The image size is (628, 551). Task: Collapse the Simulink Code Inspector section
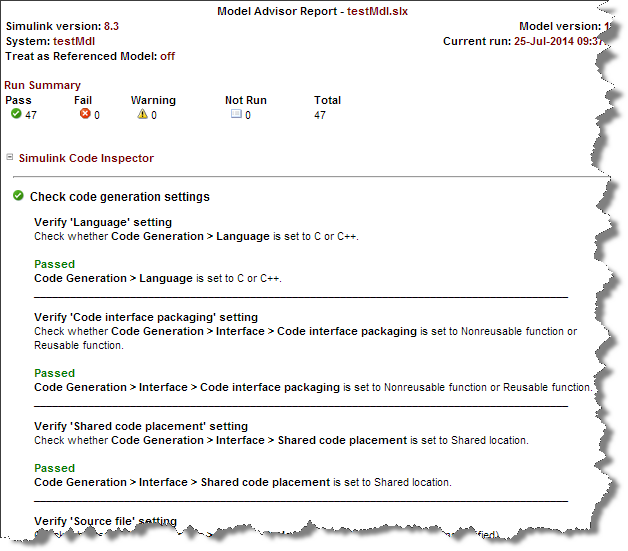[9, 158]
